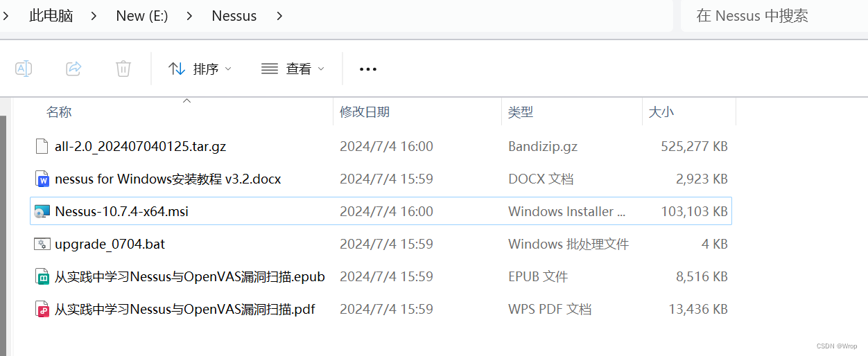Image resolution: width=868 pixels, height=356 pixels.
Task: Click the pdf row's modified date
Action: 386,309
